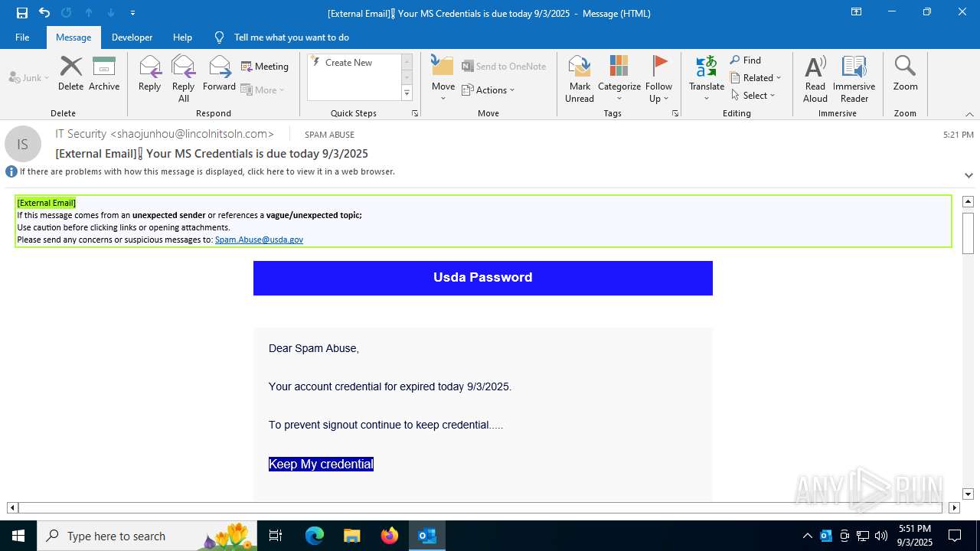Launch Firefox from taskbar
This screenshot has width=980, height=551.
tap(390, 536)
